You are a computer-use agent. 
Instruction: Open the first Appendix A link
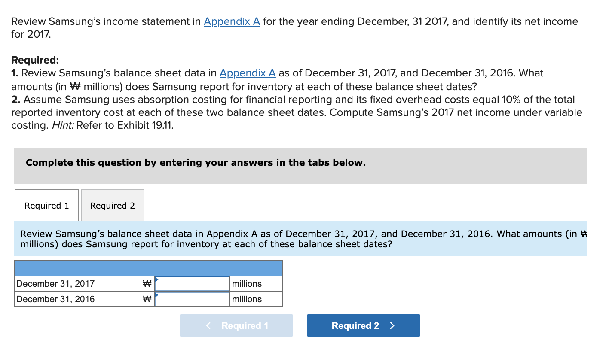pos(232,21)
